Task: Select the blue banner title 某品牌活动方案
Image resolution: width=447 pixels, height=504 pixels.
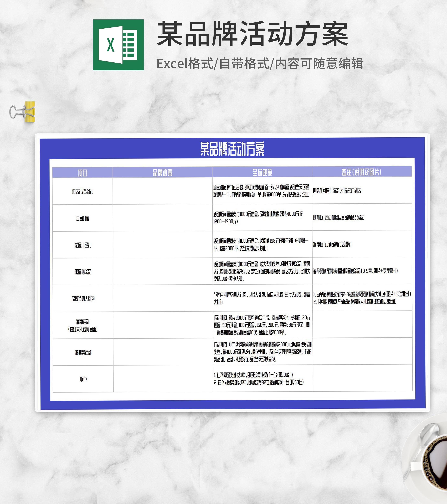Action: tap(232, 149)
